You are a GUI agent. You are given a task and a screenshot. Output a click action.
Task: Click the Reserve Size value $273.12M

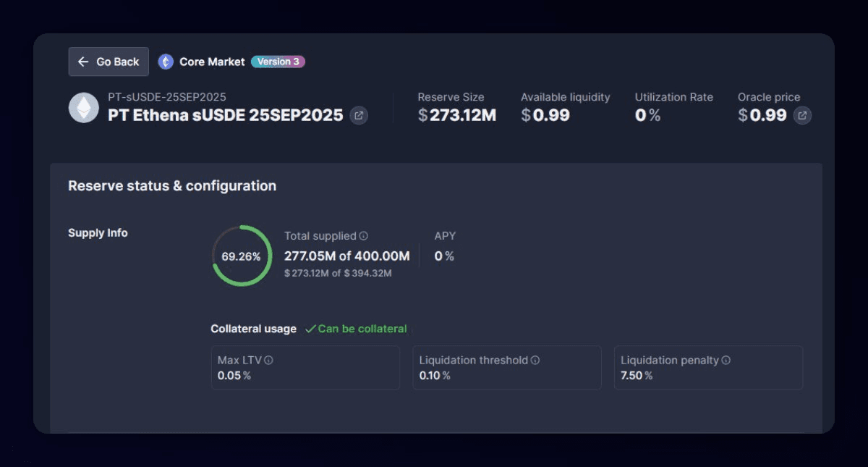[457, 115]
